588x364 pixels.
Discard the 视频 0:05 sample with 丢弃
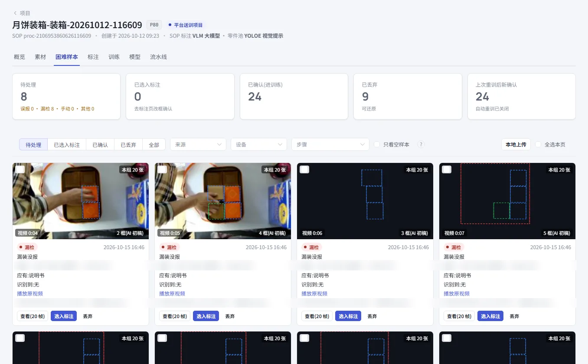[230, 316]
